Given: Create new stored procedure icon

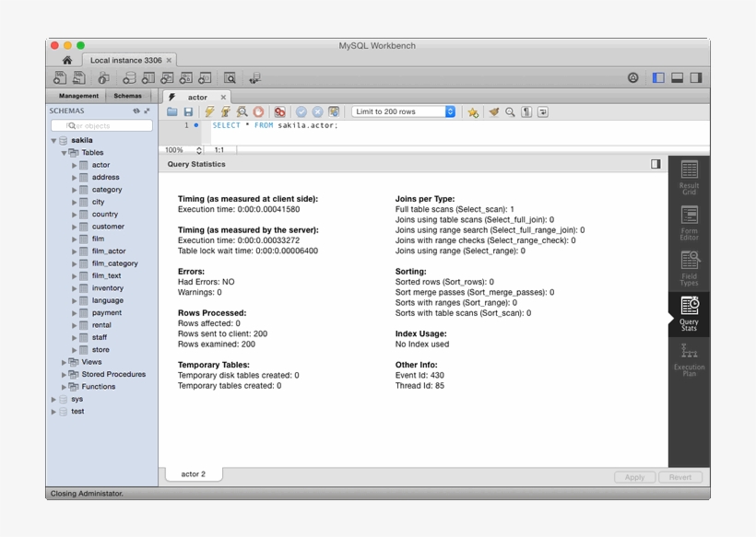Looking at the screenshot, I should coord(186,77).
